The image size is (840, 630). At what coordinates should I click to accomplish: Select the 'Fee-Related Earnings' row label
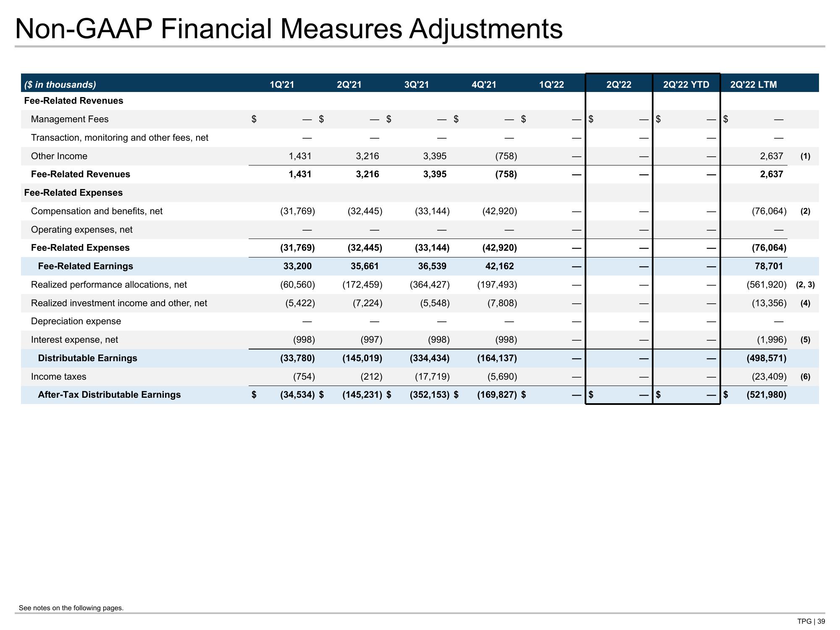point(85,266)
